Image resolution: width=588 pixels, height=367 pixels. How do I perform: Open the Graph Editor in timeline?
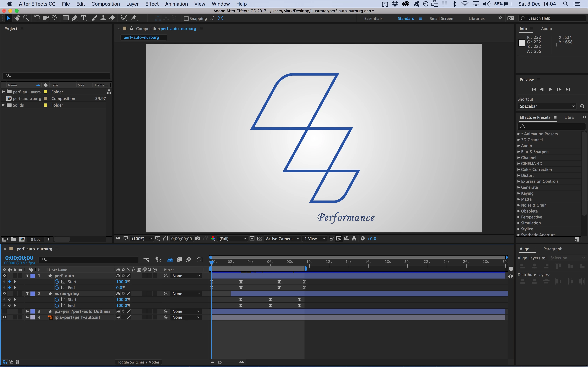(200, 260)
